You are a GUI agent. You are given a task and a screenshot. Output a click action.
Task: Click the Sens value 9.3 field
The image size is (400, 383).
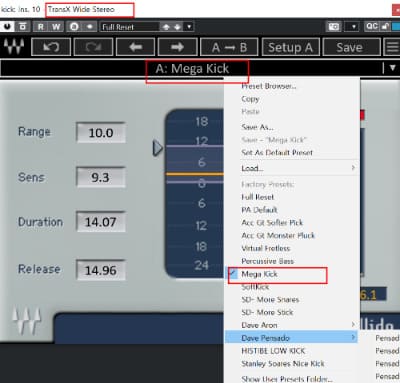click(101, 177)
